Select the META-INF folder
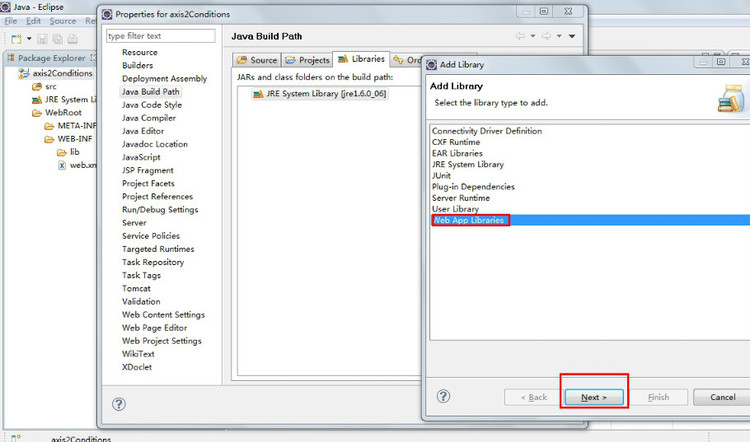Screen dimensions: 750x442 tap(77, 126)
